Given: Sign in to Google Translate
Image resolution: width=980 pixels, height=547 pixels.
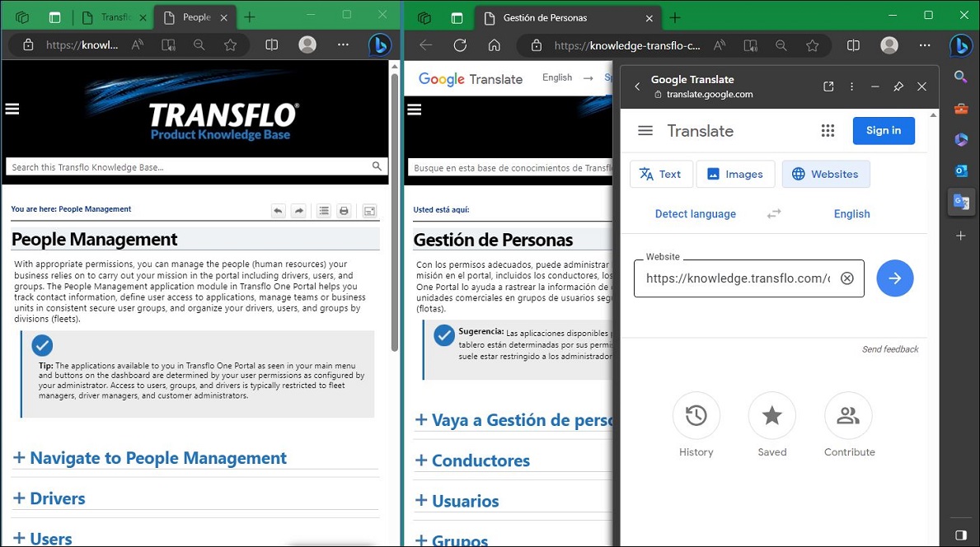Looking at the screenshot, I should 883,130.
